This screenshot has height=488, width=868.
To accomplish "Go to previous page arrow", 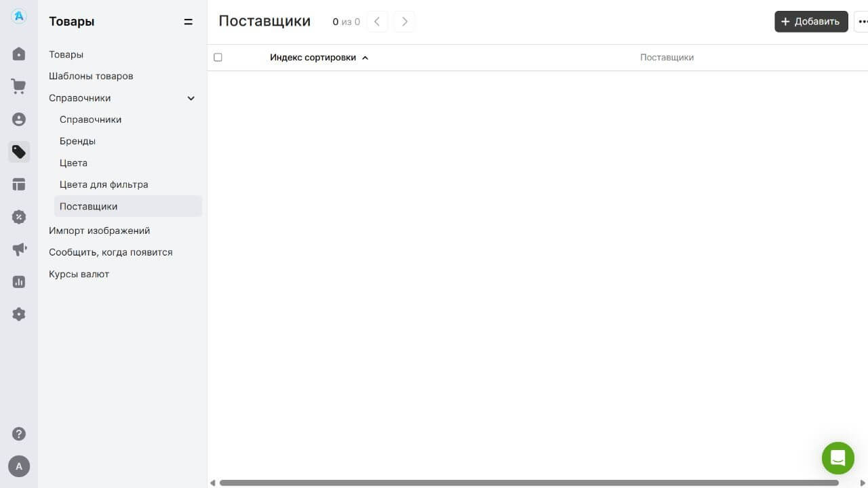I will click(377, 22).
